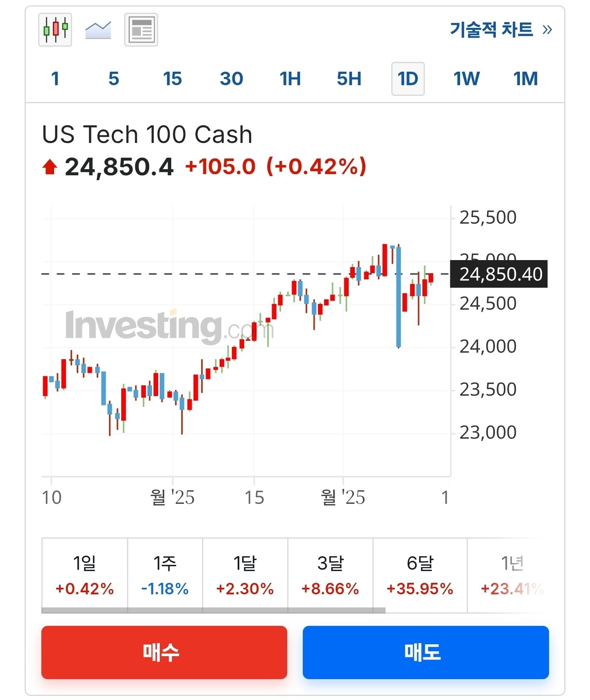Show the 1일 performance period
The image size is (590, 700).
84,575
